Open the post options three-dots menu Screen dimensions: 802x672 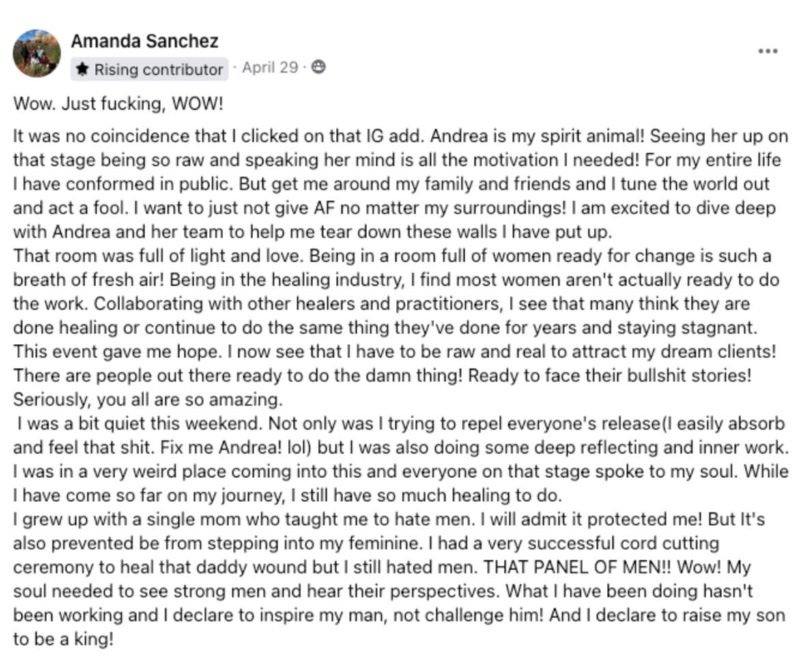tap(768, 51)
